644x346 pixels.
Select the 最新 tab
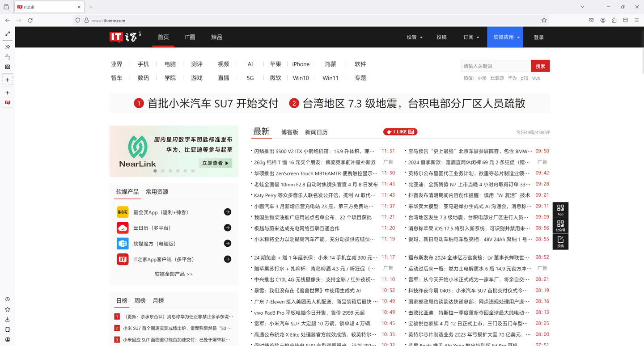tap(262, 131)
